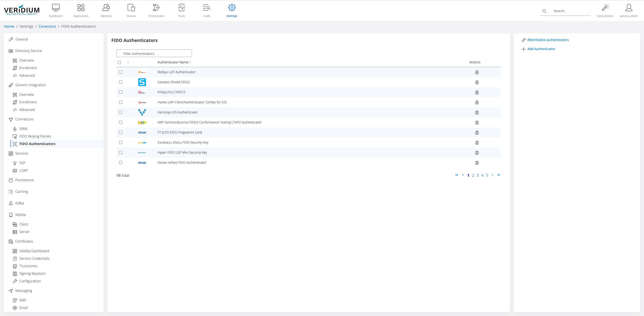Delete the Redsys U2F Authenticator entry
644x316 pixels.
tap(477, 72)
